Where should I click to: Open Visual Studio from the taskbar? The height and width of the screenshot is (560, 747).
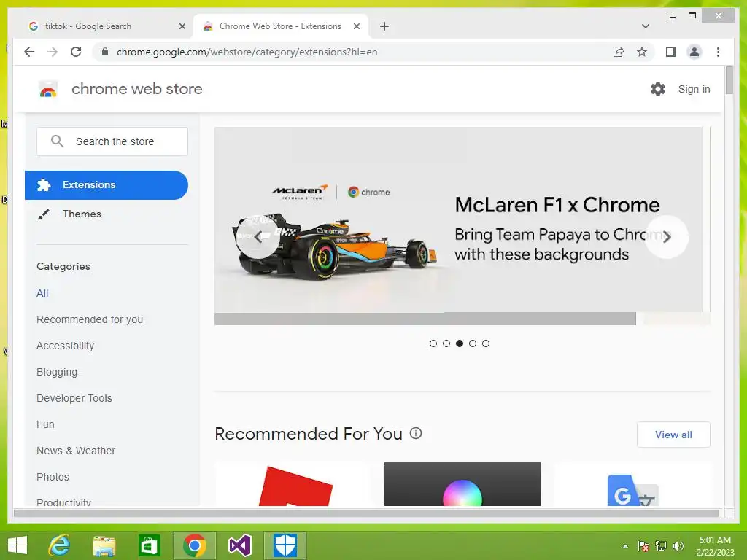239,545
